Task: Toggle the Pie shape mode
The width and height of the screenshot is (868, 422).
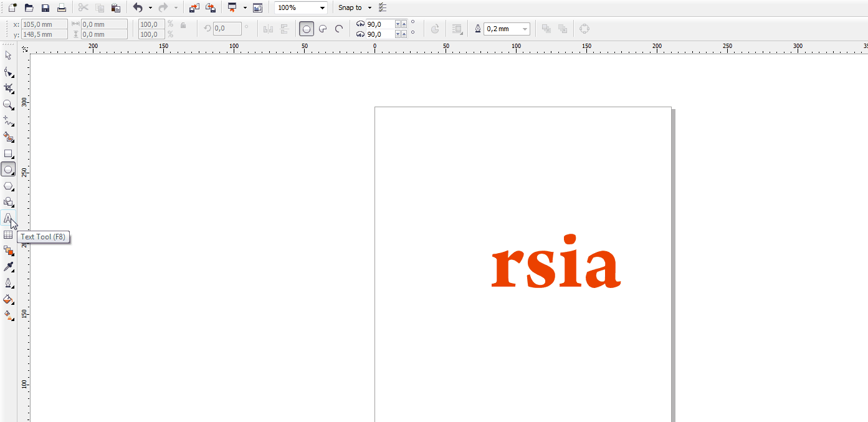Action: [323, 29]
